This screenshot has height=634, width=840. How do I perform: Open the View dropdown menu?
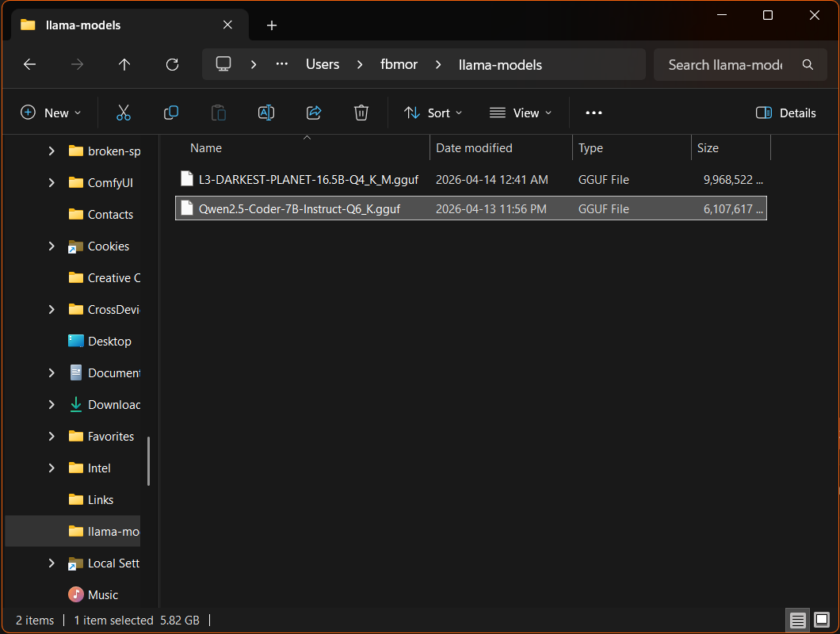521,113
